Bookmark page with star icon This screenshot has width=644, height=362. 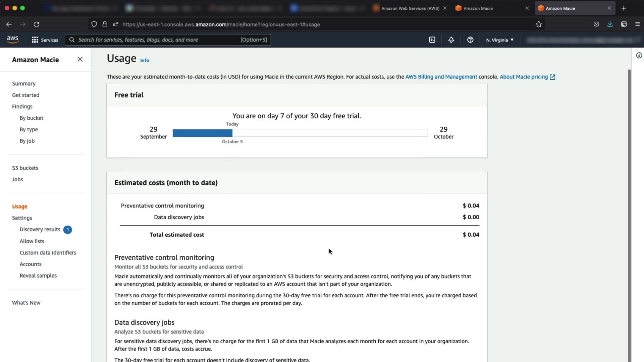[539, 24]
